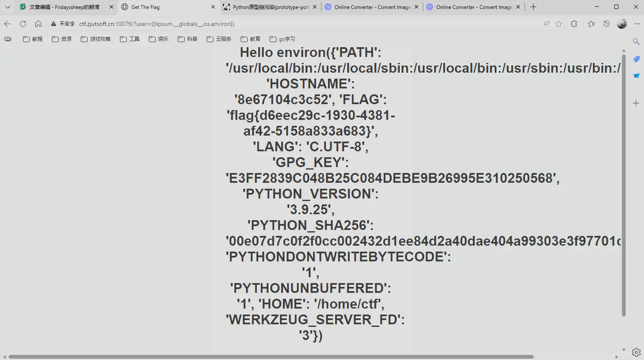Viewport: 644px width, 360px height.
Task: Open the Extensions icon in the toolbar
Action: (x=574, y=24)
